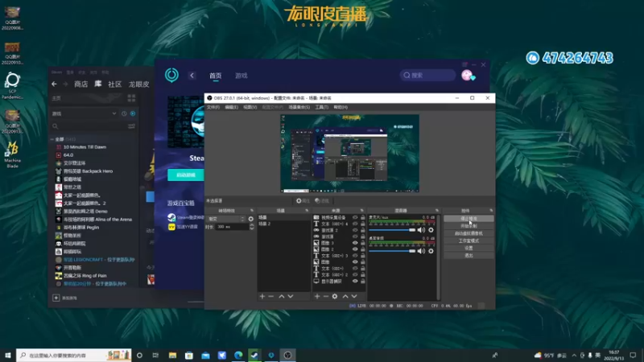Open the OBS 编辑(E) menu

point(232,107)
